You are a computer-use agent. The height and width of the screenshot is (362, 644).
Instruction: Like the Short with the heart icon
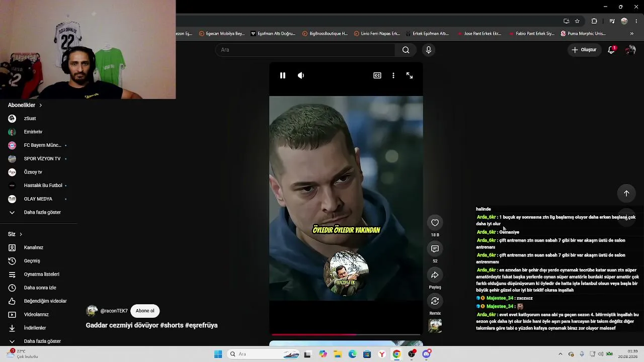[x=435, y=223]
